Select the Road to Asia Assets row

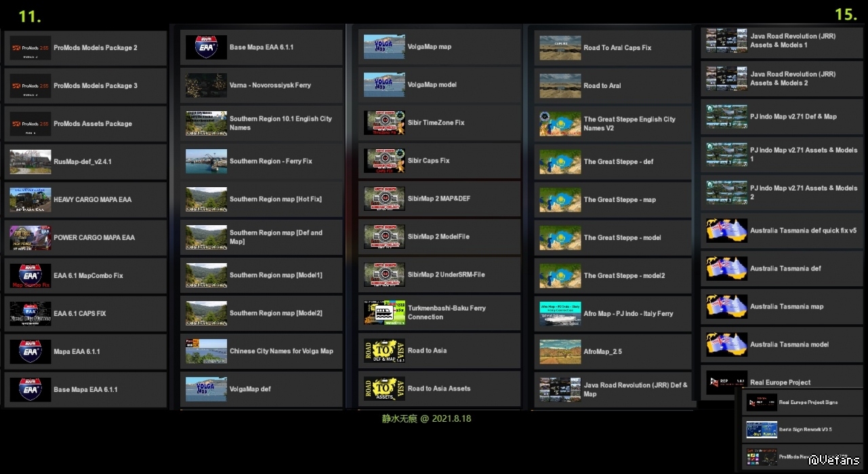(440, 389)
